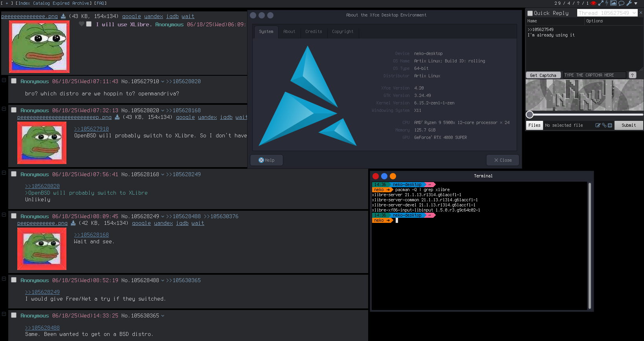Screen dimensions: 644x341
Task: Click download icon beside peepeeeeeeeee.png
Action: [73, 223]
